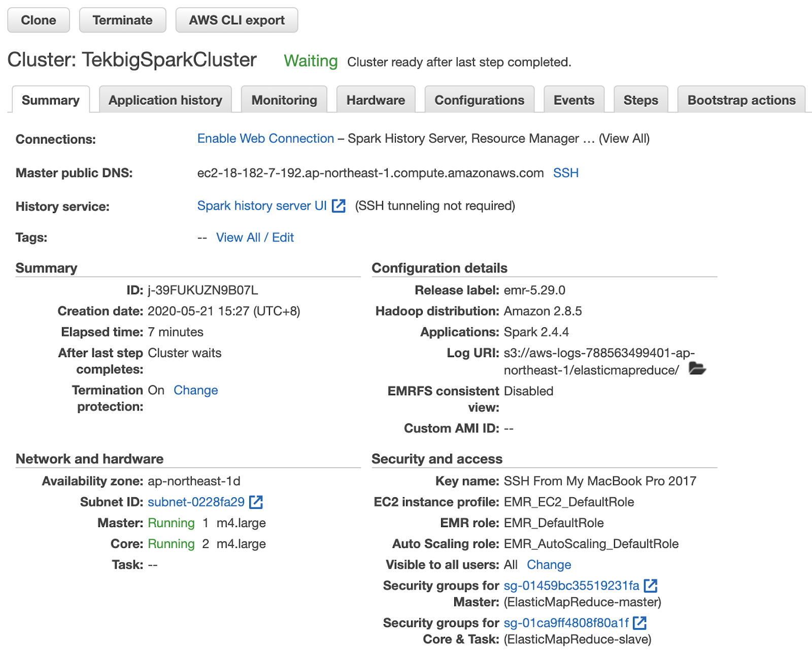This screenshot has width=812, height=654.
Task: Click EC2 instance profile EMR_EC2_DefaultRole
Action: (x=569, y=502)
